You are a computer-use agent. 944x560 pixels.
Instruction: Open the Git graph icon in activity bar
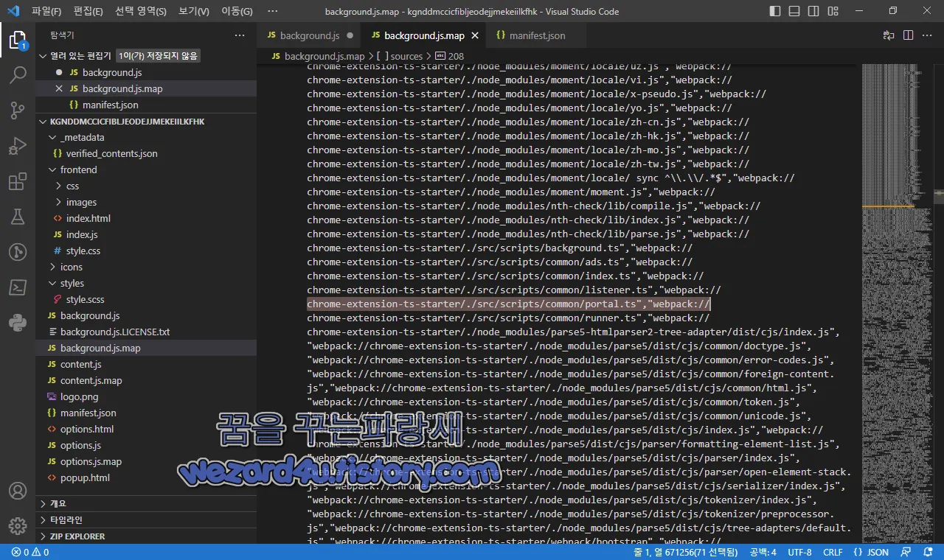[x=18, y=252]
